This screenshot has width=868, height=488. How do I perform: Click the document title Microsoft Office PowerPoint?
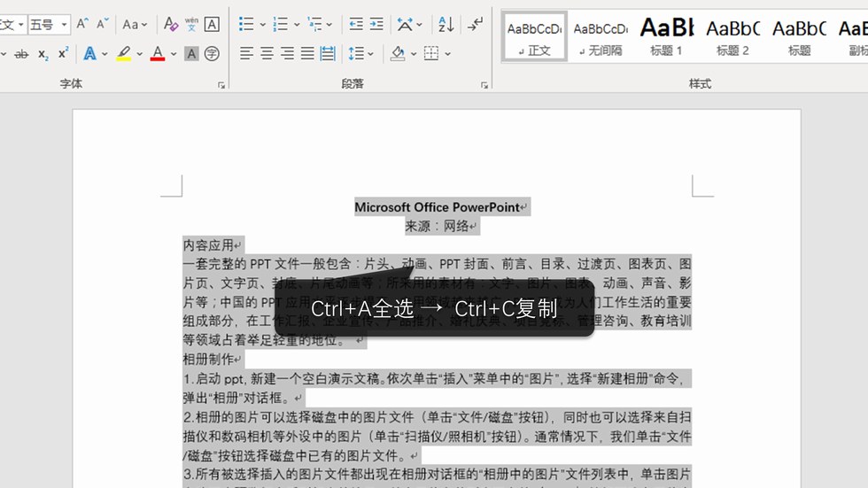tap(438, 207)
